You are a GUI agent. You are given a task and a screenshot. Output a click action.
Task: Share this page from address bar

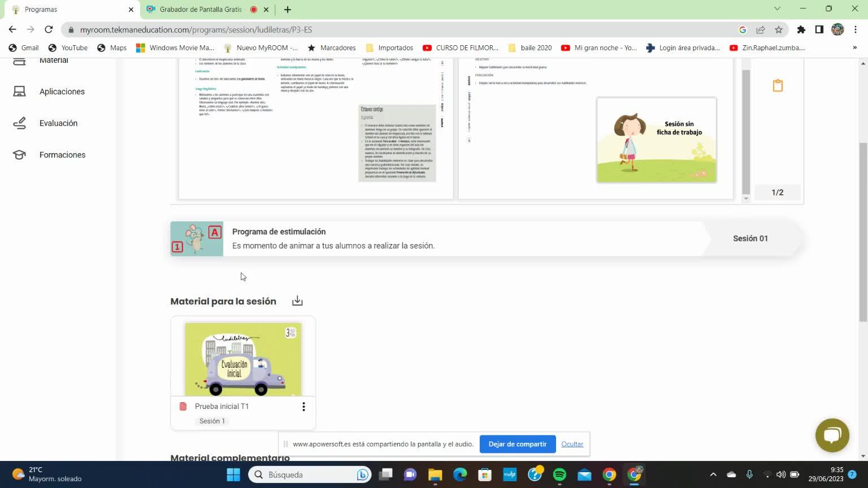761,29
